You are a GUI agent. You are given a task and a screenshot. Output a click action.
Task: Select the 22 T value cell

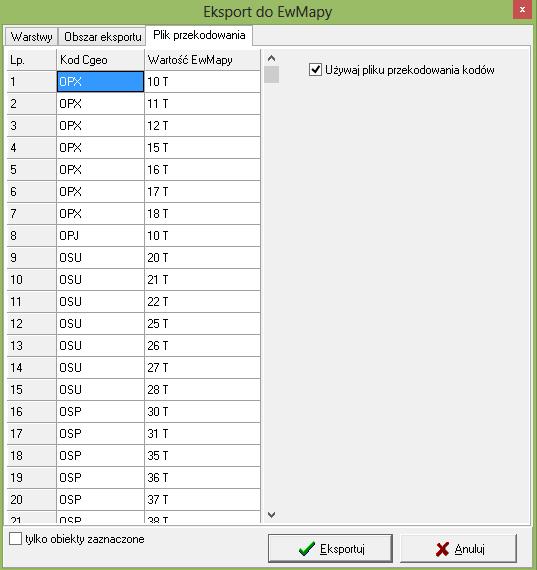pos(203,302)
